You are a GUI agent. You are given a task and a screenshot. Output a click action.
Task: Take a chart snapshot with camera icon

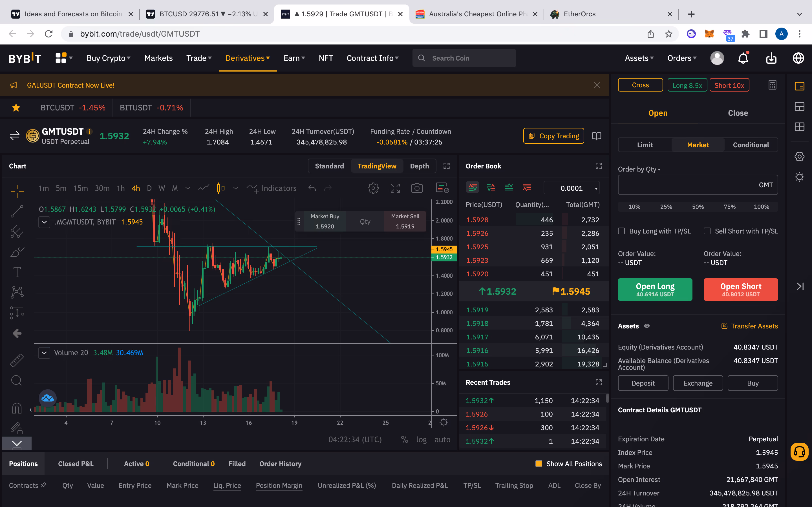(417, 188)
